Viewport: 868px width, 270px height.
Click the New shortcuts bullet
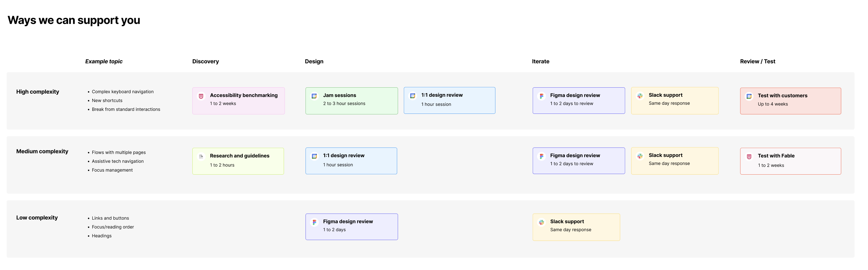click(x=107, y=100)
